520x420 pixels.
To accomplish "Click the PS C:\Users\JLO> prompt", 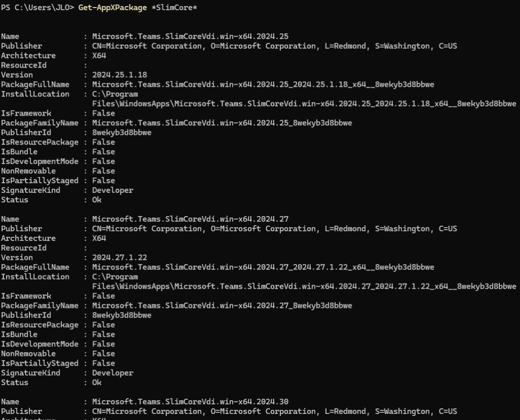I will 37,8.
